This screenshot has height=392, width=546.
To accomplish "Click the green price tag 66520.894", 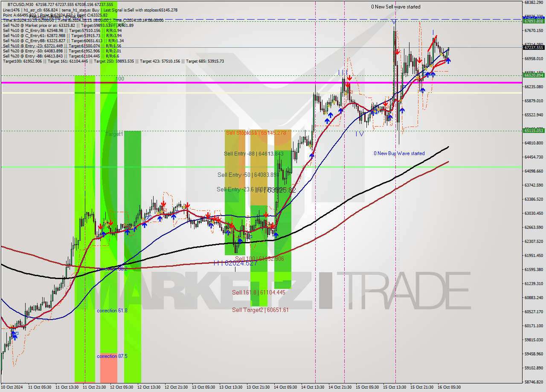I will (x=533, y=75).
